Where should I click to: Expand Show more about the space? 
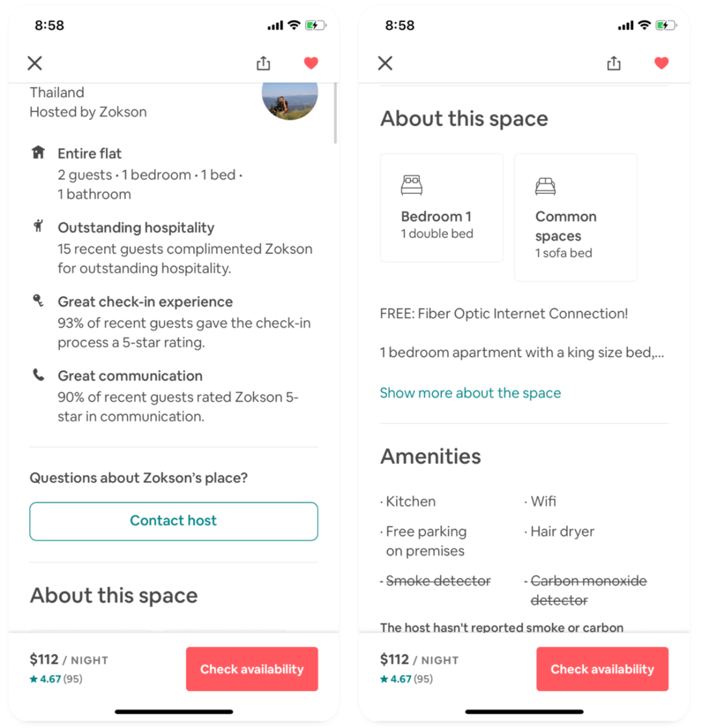tap(470, 393)
